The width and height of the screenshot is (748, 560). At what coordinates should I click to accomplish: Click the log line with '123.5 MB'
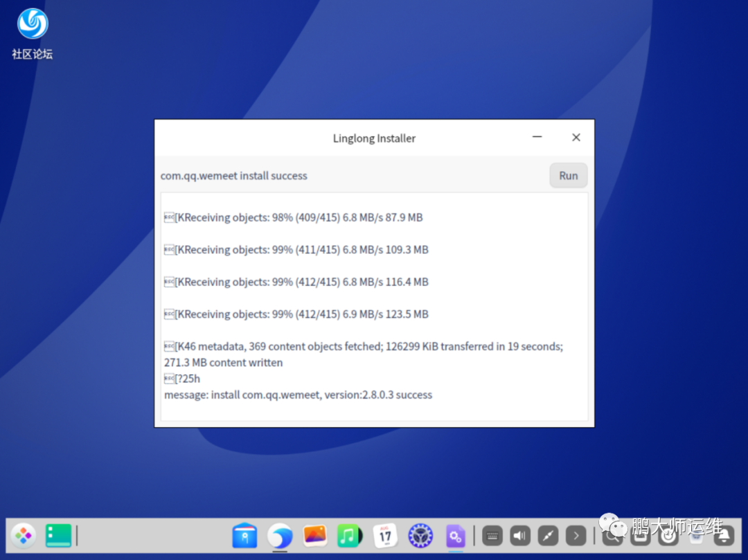point(296,314)
